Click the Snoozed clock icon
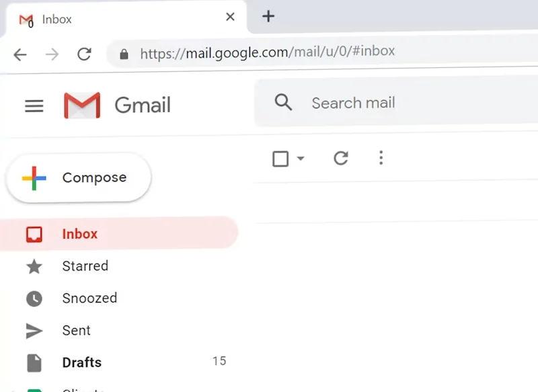Screen dimensions: 538x392 pos(34,299)
